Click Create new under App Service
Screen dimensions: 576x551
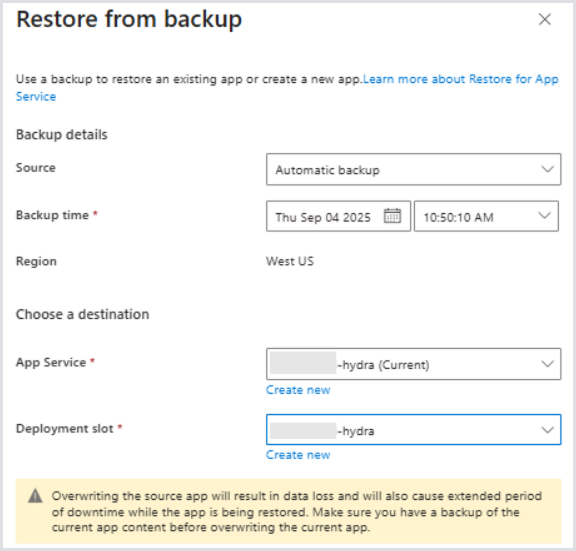(x=298, y=390)
